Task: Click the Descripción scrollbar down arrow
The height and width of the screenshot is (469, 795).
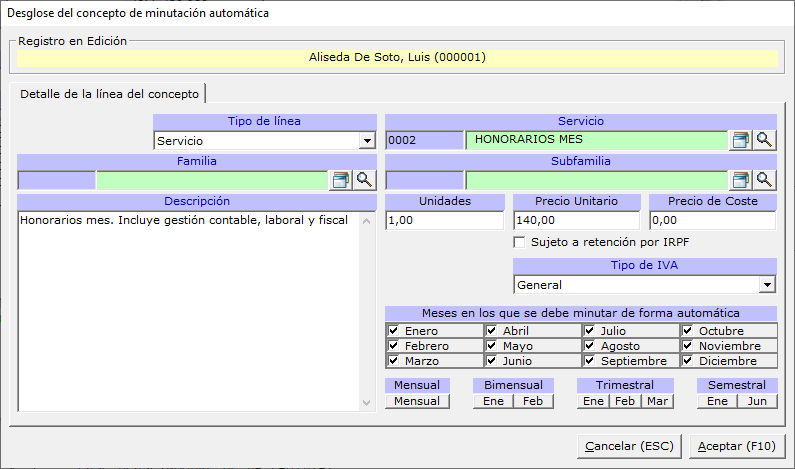Action: coord(367,402)
